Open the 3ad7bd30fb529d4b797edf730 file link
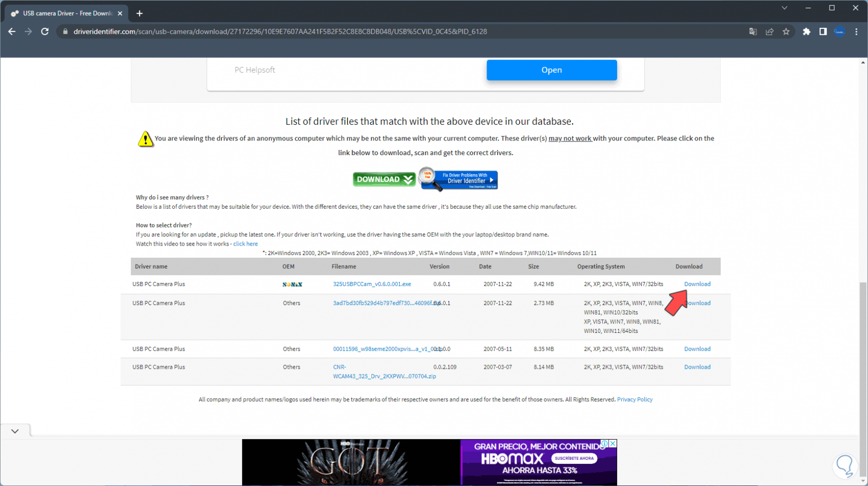Image resolution: width=868 pixels, height=486 pixels. (x=386, y=303)
